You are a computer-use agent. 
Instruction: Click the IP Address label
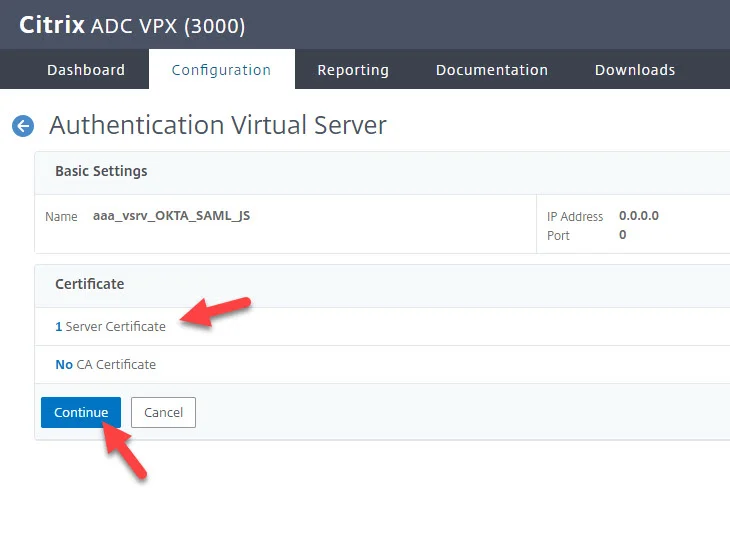[575, 217]
